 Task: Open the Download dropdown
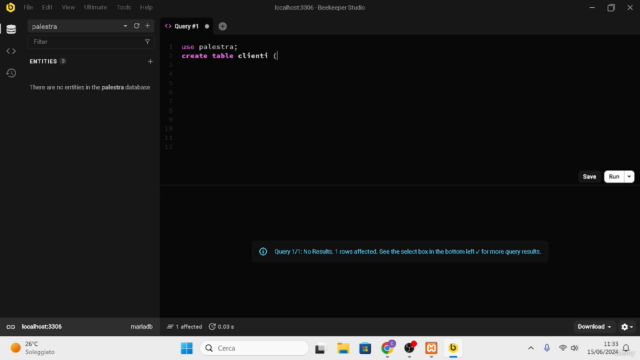[x=594, y=327]
